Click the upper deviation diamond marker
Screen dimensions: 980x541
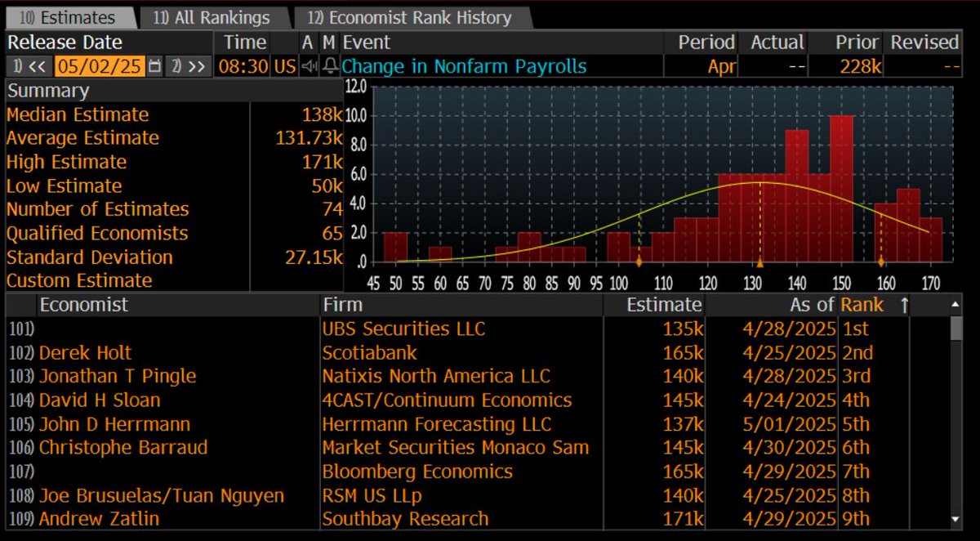[x=881, y=262]
